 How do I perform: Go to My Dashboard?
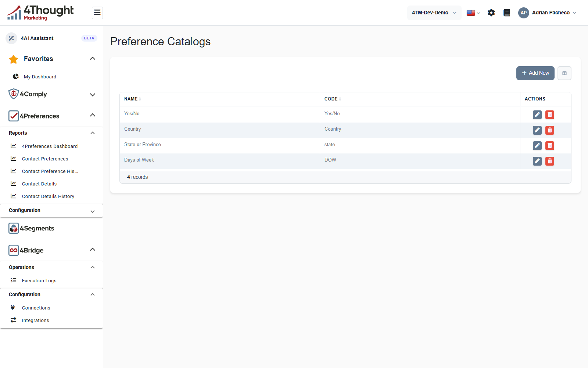click(x=40, y=77)
